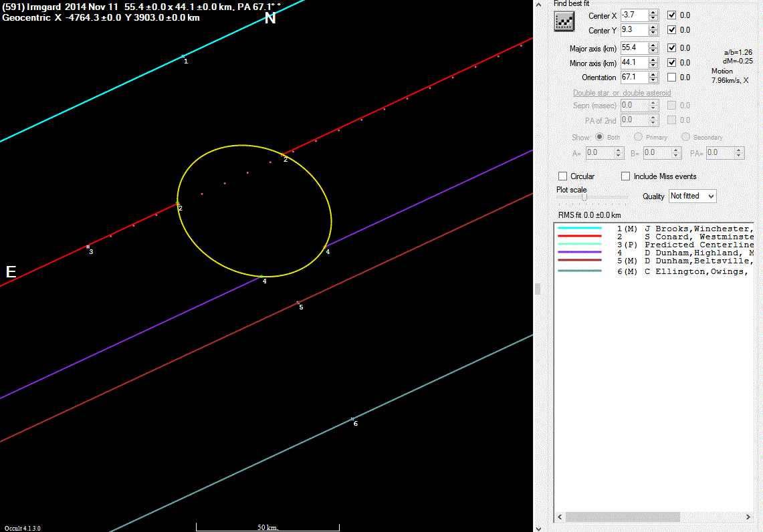This screenshot has height=532, width=763.
Task: Open the Quality dropdown
Action: [x=692, y=196]
